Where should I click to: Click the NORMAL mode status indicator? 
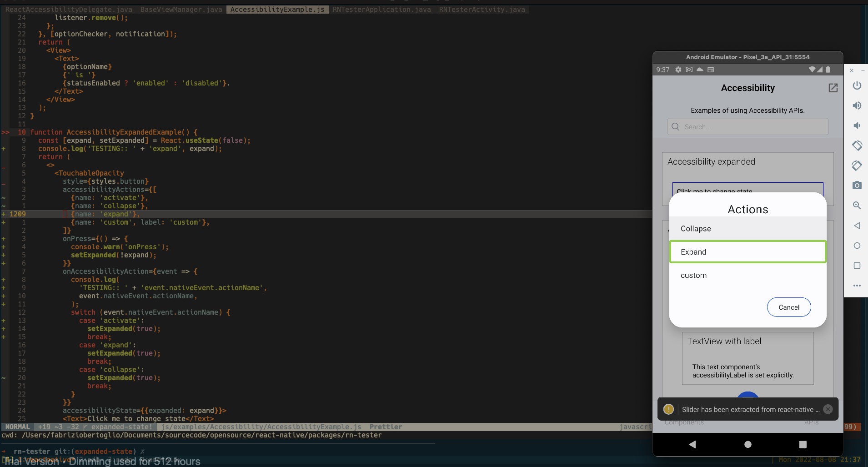tap(17, 427)
